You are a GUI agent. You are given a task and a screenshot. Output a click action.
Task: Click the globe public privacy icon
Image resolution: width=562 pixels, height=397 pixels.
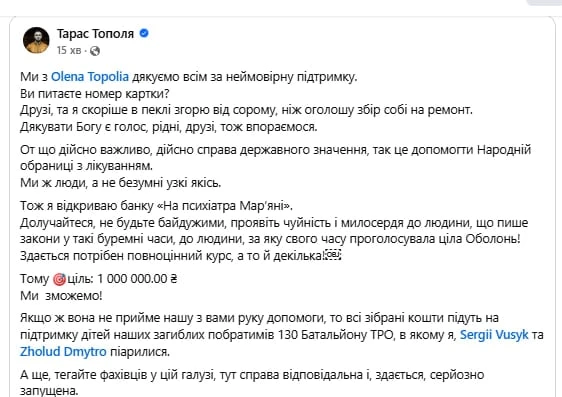[x=95, y=51]
